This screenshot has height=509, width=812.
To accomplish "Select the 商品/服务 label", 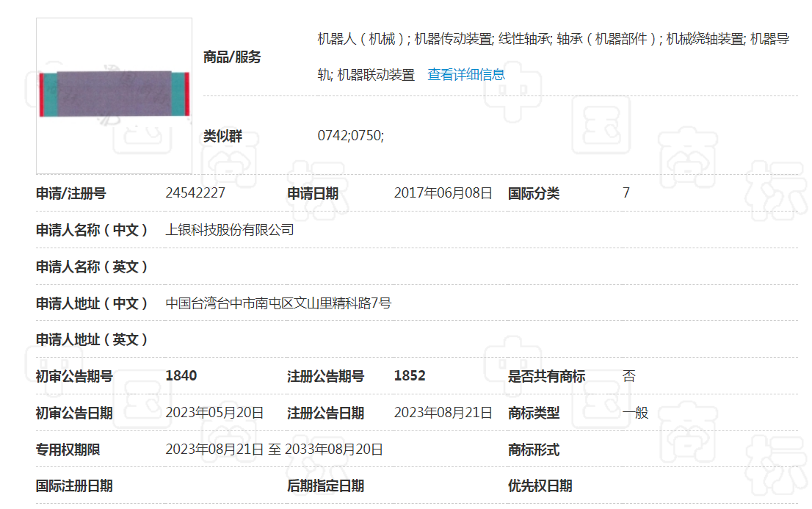I will 232,57.
